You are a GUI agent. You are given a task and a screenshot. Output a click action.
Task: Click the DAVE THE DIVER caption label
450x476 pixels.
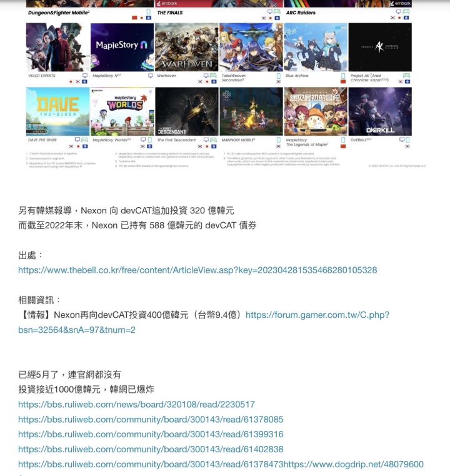(x=42, y=140)
